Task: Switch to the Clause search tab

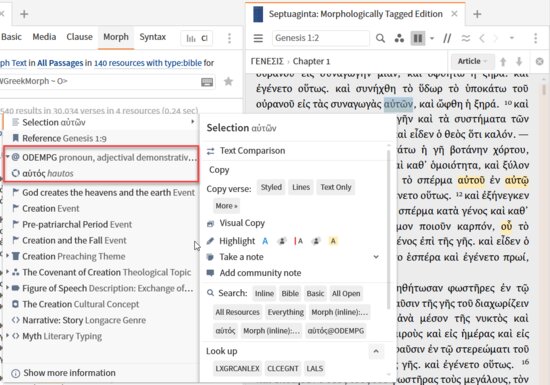Action: click(x=80, y=37)
